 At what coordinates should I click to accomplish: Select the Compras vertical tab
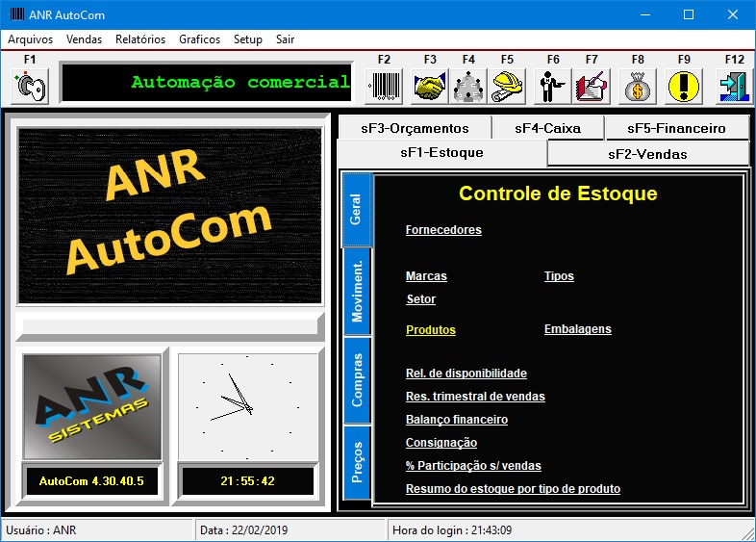[357, 380]
